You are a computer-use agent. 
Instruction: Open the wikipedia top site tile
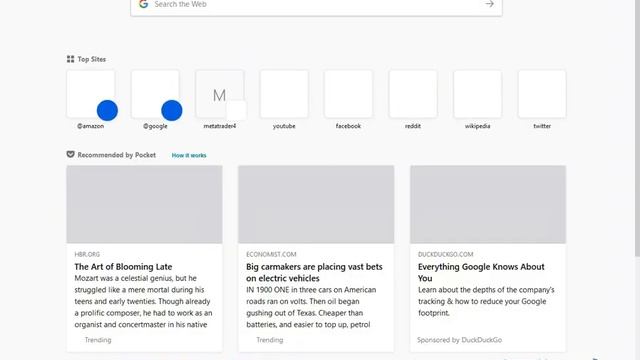[x=478, y=94]
